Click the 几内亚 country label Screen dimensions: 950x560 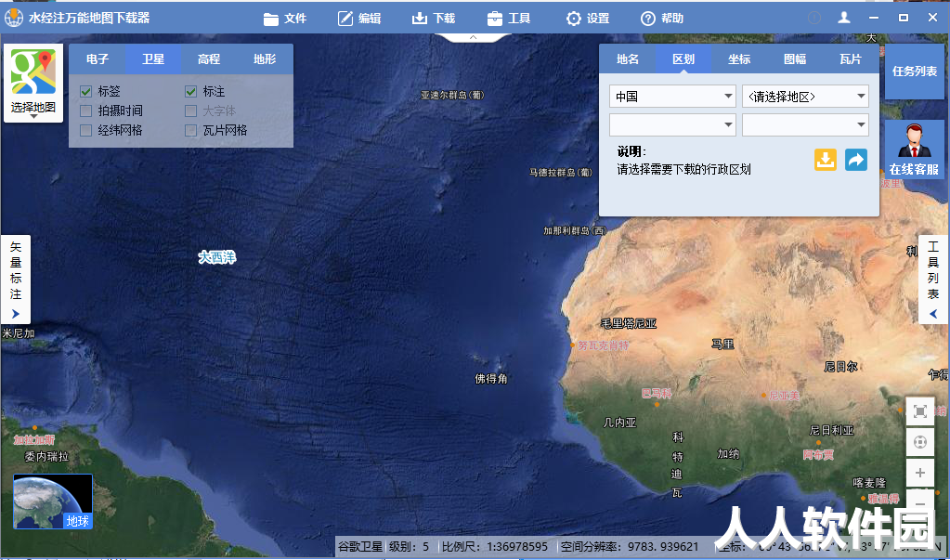[619, 423]
